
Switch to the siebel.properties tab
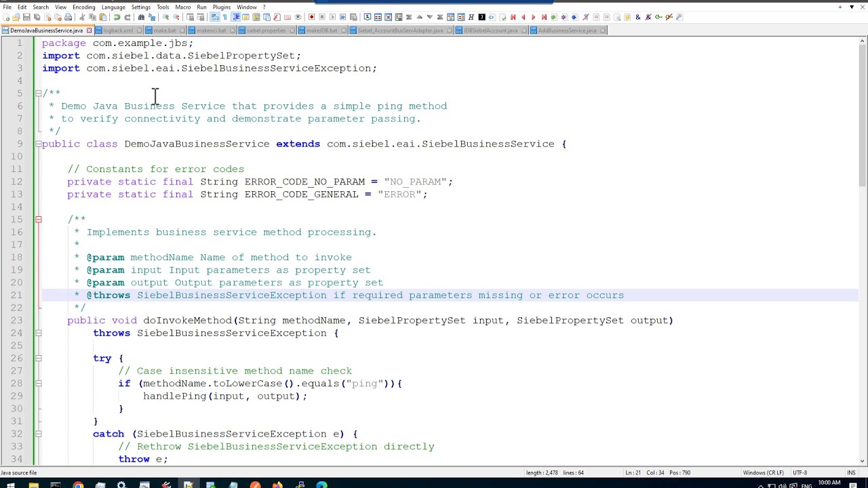point(266,30)
